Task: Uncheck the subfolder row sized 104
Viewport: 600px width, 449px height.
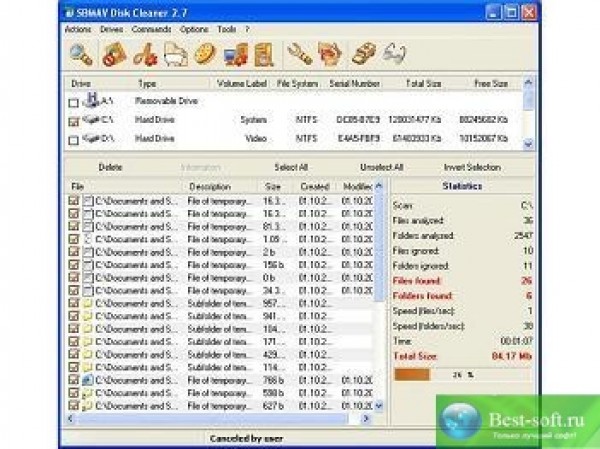Action: (x=73, y=329)
